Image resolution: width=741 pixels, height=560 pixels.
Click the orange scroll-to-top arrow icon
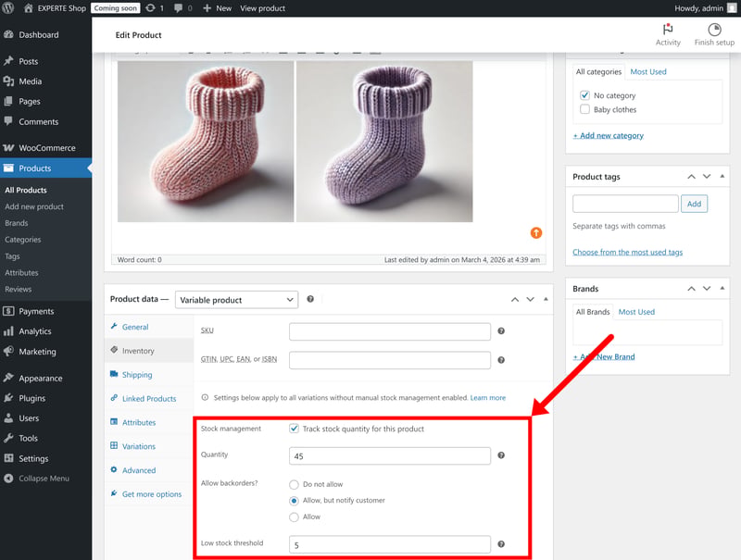[x=536, y=232]
